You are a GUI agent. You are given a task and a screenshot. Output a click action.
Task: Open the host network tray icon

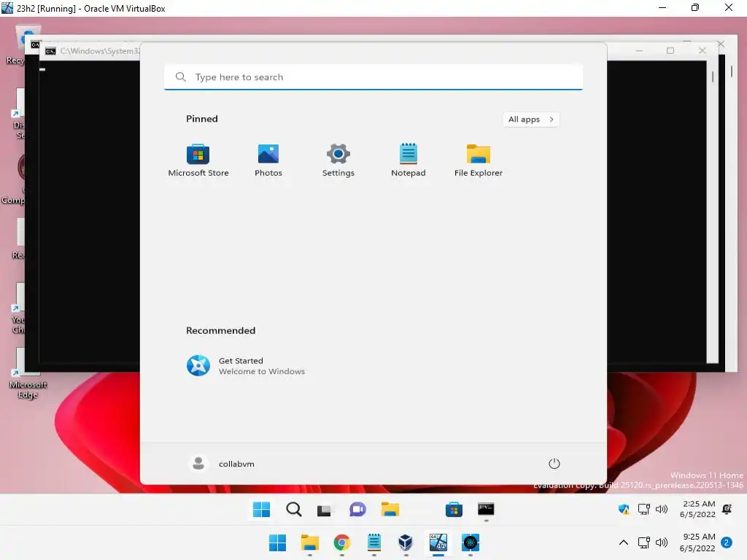643,542
